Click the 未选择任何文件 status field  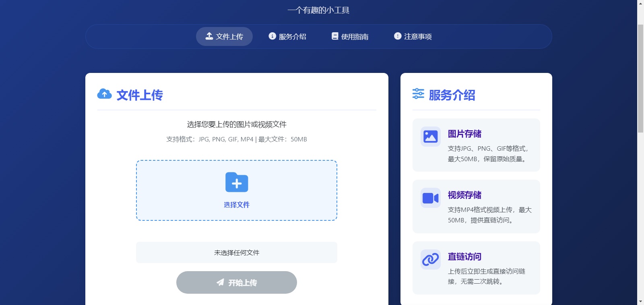click(x=237, y=253)
